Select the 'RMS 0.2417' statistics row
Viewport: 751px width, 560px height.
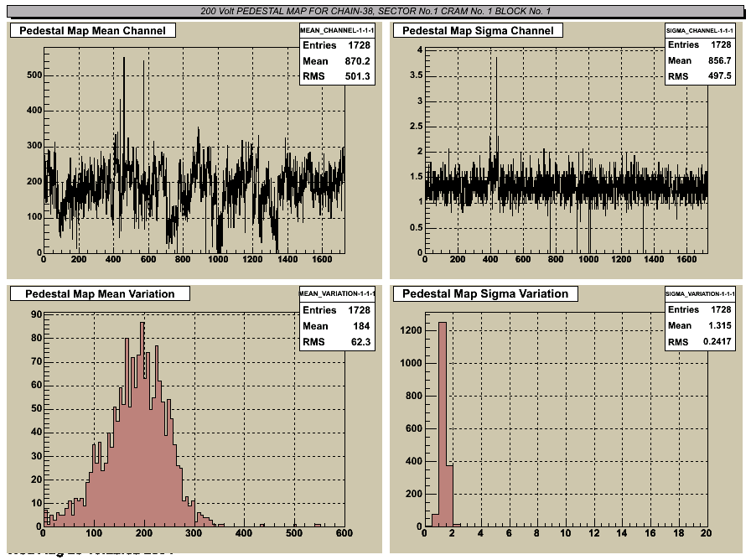(x=700, y=341)
